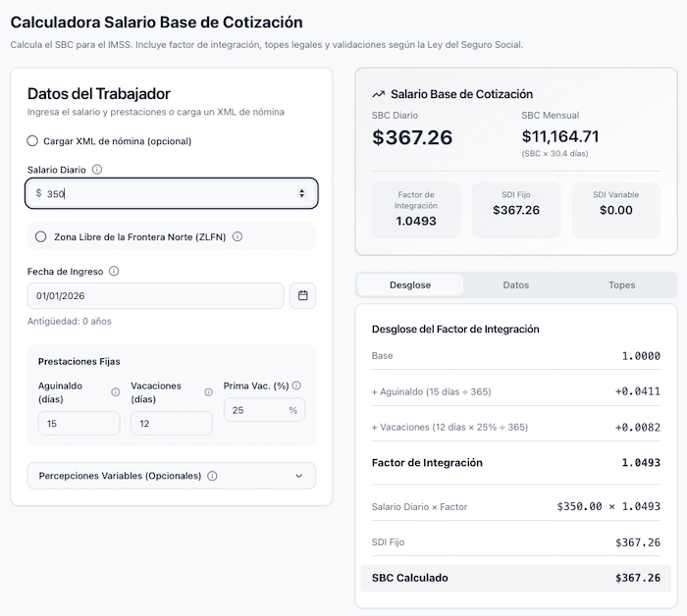The width and height of the screenshot is (687, 616).
Task: Open the Topes tab
Action: (x=621, y=285)
